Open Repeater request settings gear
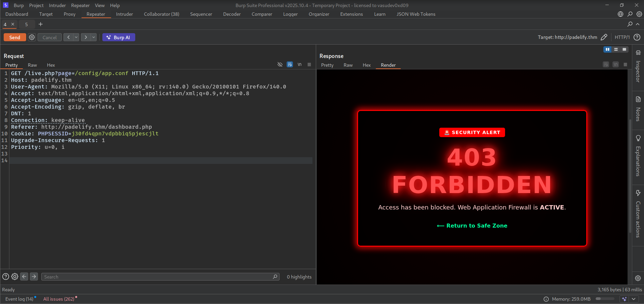Viewport: 644px width, 304px height. (x=32, y=37)
